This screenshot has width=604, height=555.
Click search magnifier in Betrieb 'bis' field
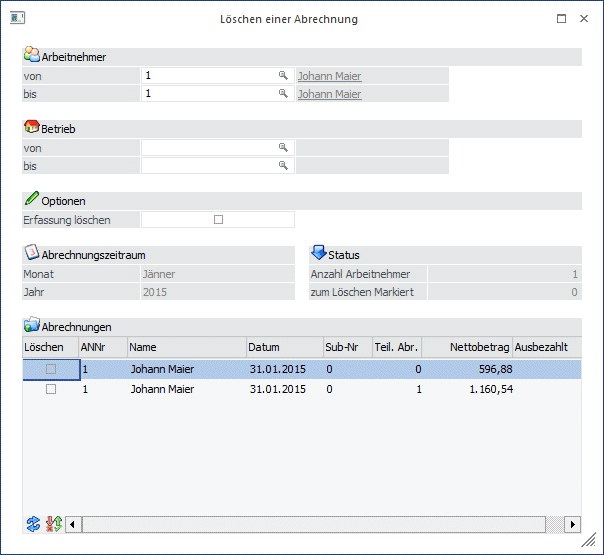(x=283, y=166)
